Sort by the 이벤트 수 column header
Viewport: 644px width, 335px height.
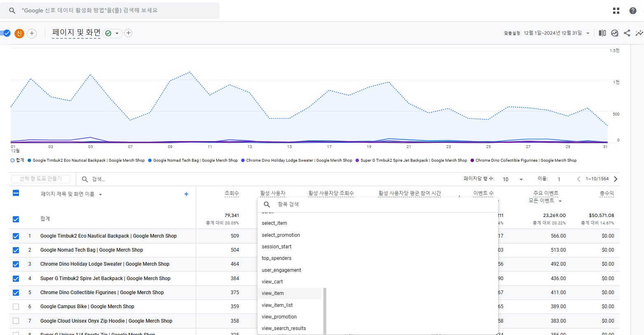483,193
